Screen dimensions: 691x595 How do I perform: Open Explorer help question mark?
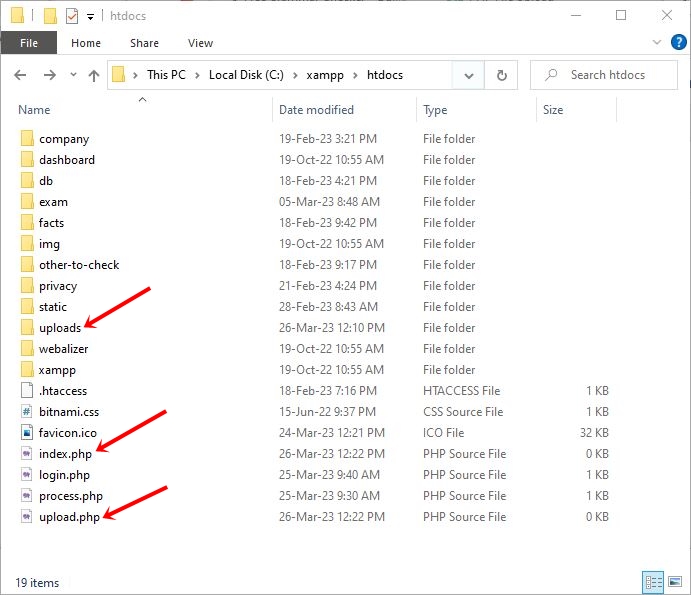pos(679,42)
